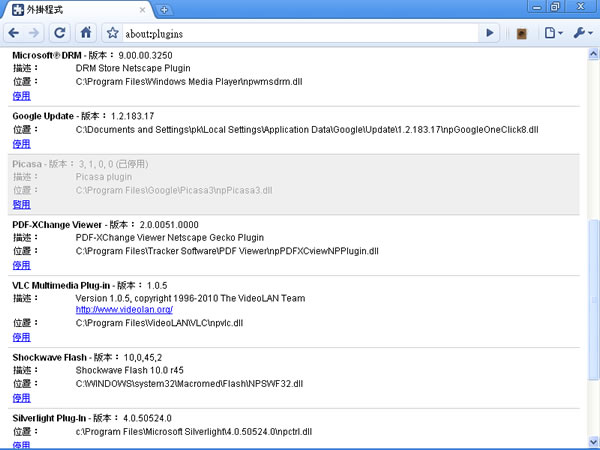
Task: Focus the about:plugins address bar
Action: click(300, 34)
